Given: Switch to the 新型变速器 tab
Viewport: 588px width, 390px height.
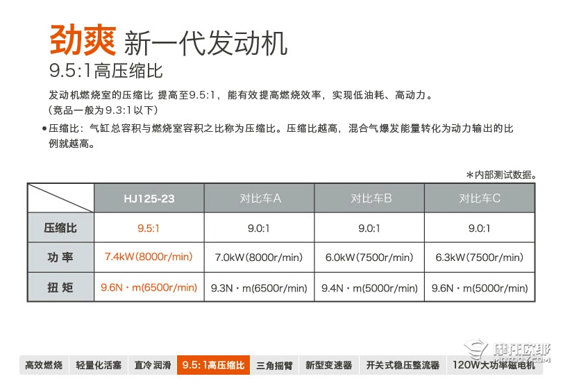Looking at the screenshot, I should click(329, 365).
